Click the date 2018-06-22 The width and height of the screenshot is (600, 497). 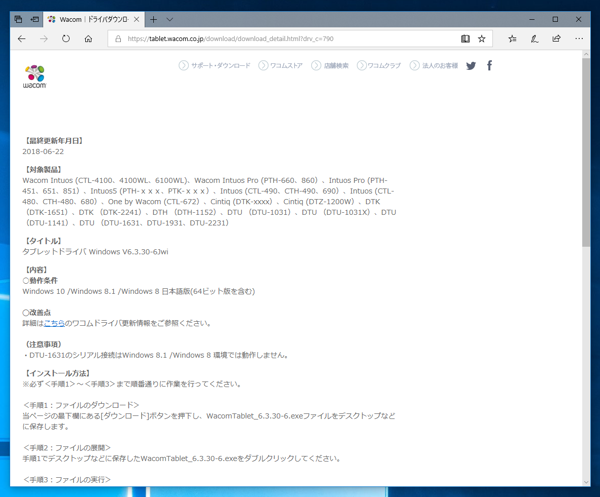point(43,152)
